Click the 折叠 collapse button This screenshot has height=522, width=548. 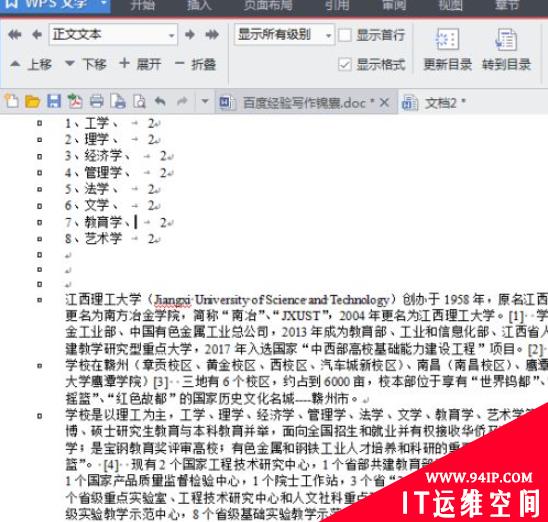tap(196, 65)
